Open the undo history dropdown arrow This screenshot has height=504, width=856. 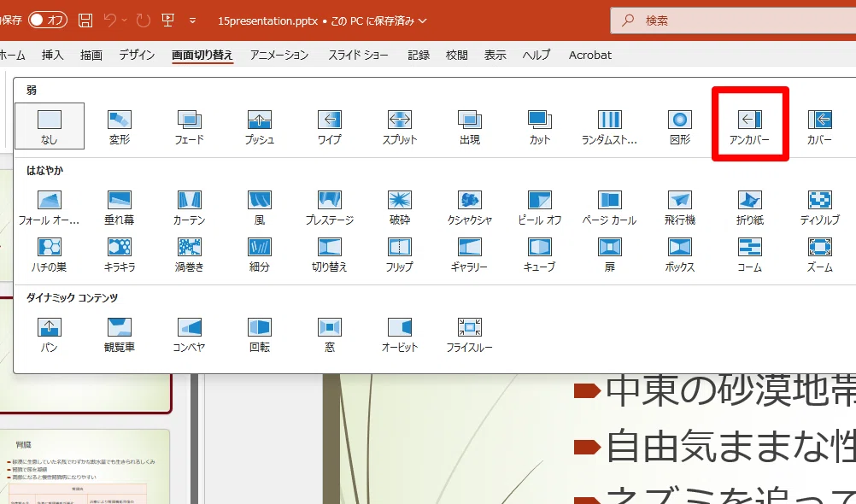point(125,21)
